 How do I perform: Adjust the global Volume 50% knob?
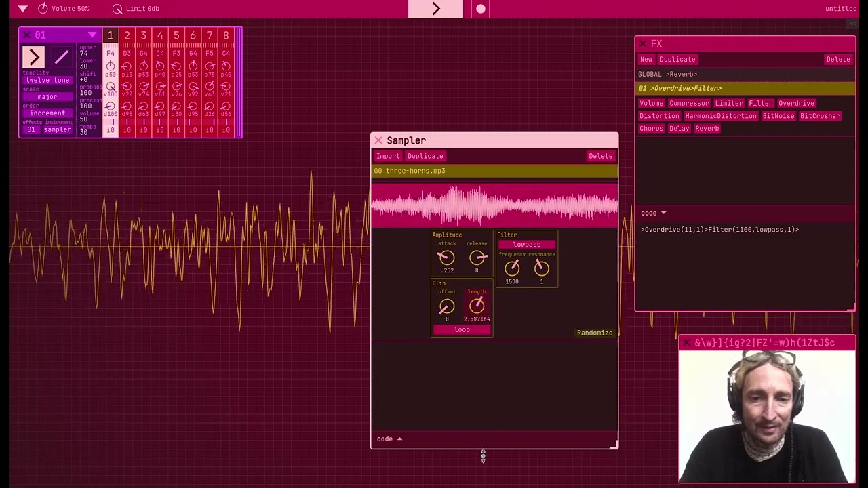coord(43,8)
